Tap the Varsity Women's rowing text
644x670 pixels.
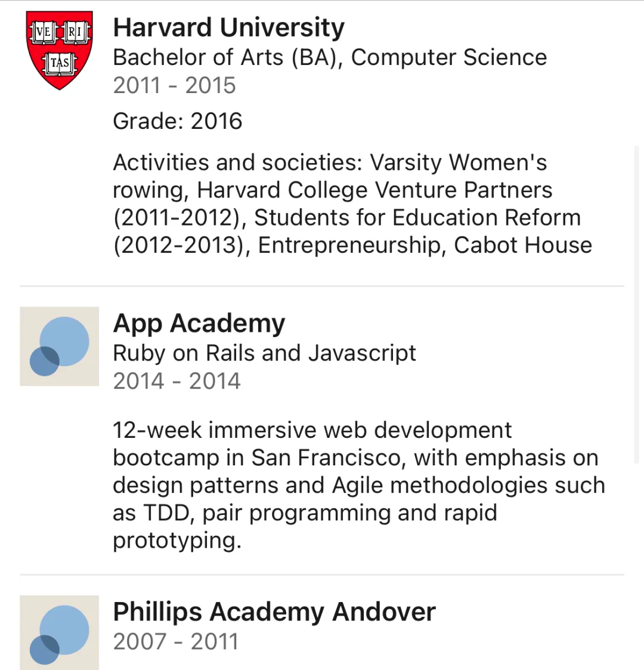(x=458, y=162)
